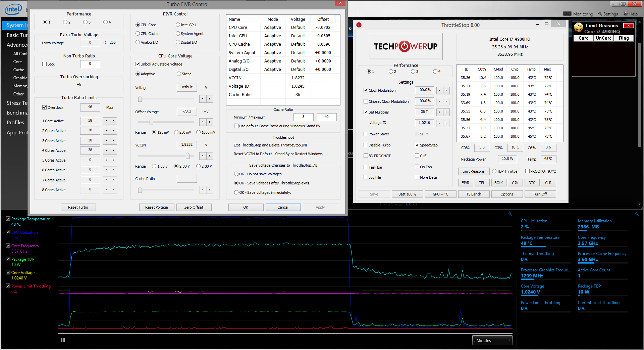644x350 pixels.
Task: Click the Cache Ratio maximum field
Action: pyautogui.click(x=326, y=117)
